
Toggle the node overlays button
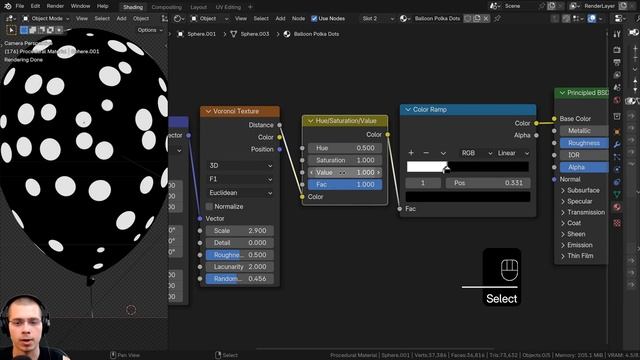pos(591,18)
